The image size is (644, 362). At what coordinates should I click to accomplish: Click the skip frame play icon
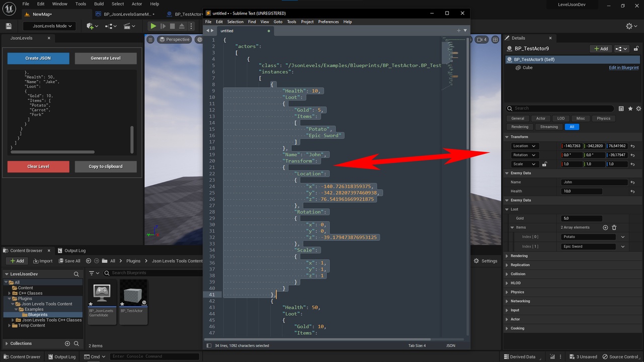pos(163,26)
